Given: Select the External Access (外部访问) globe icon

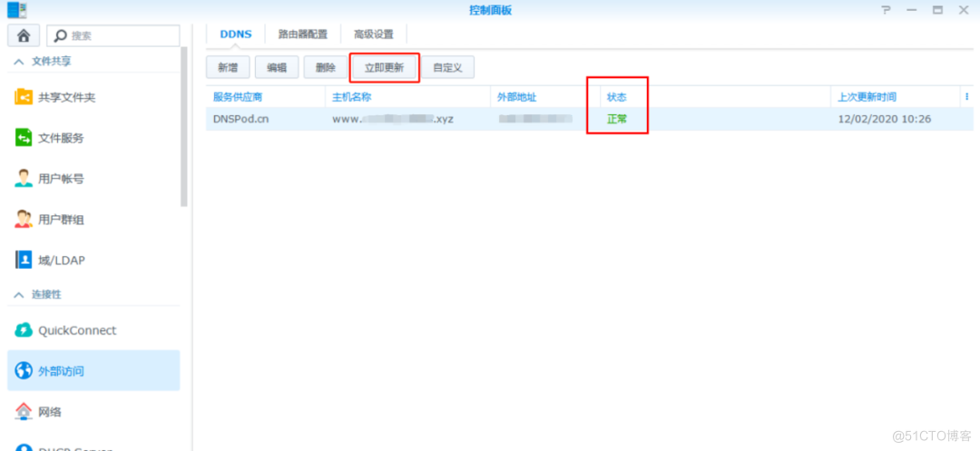Looking at the screenshot, I should 23,371.
